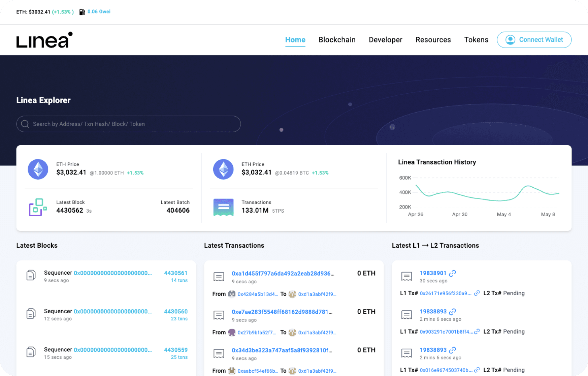The width and height of the screenshot is (588, 376).
Task: Click the Latest Block cube icon
Action: pyautogui.click(x=37, y=207)
